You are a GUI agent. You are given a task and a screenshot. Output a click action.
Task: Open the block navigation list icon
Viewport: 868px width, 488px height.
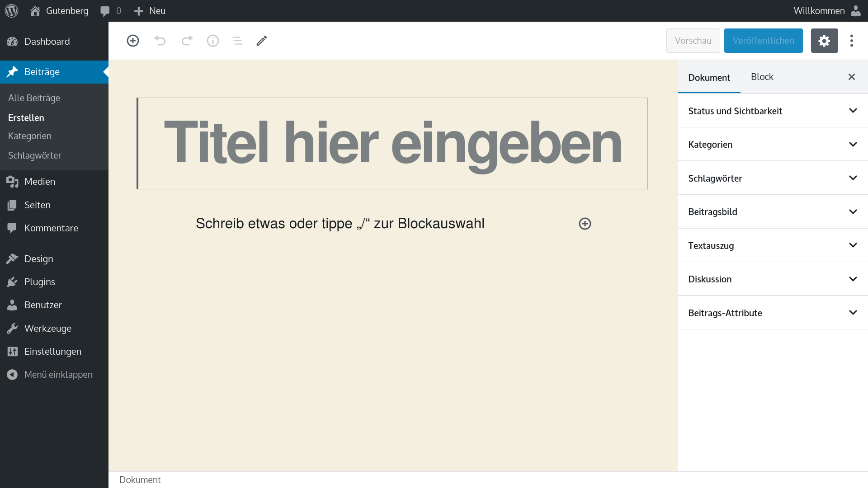pyautogui.click(x=237, y=41)
